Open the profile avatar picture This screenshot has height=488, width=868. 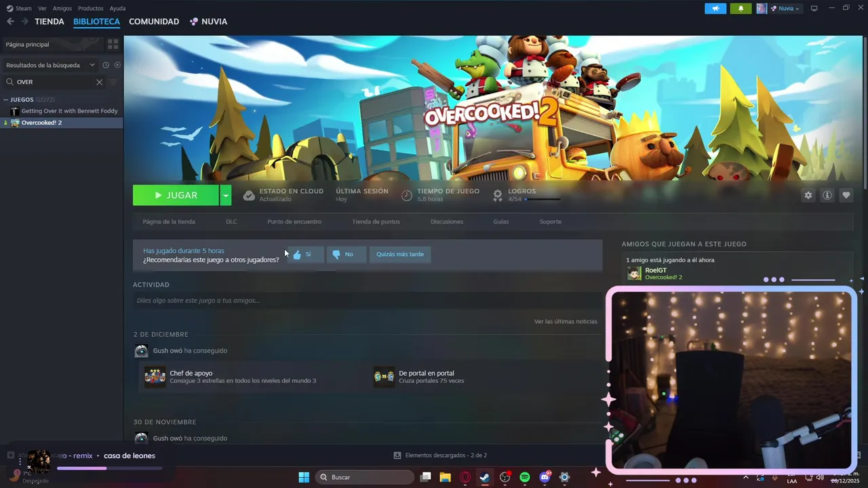[x=762, y=8]
